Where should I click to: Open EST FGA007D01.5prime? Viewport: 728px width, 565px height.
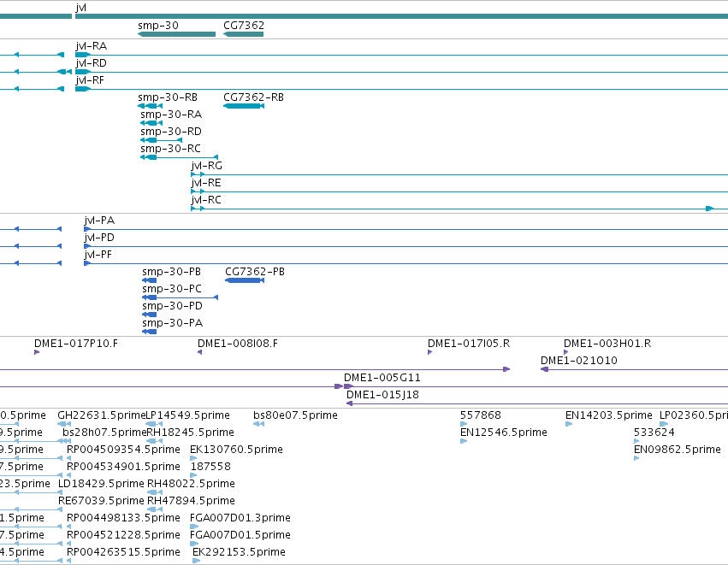(x=240, y=535)
